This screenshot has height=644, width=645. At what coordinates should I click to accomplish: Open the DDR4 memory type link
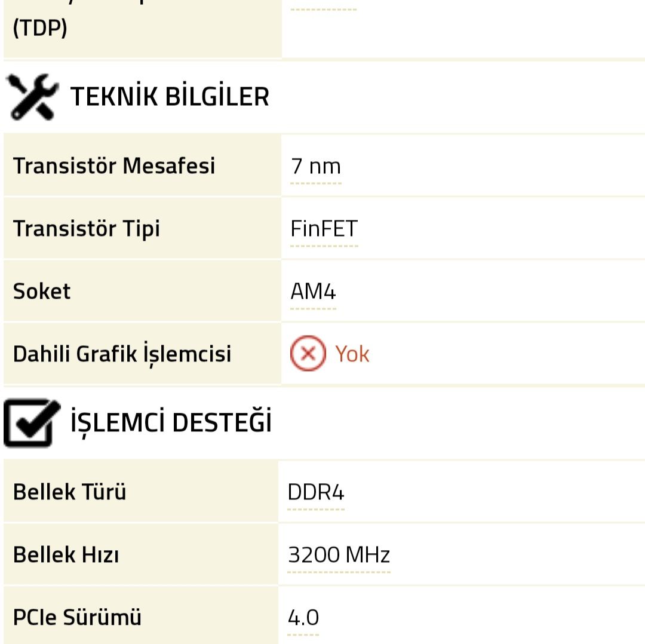point(316,493)
